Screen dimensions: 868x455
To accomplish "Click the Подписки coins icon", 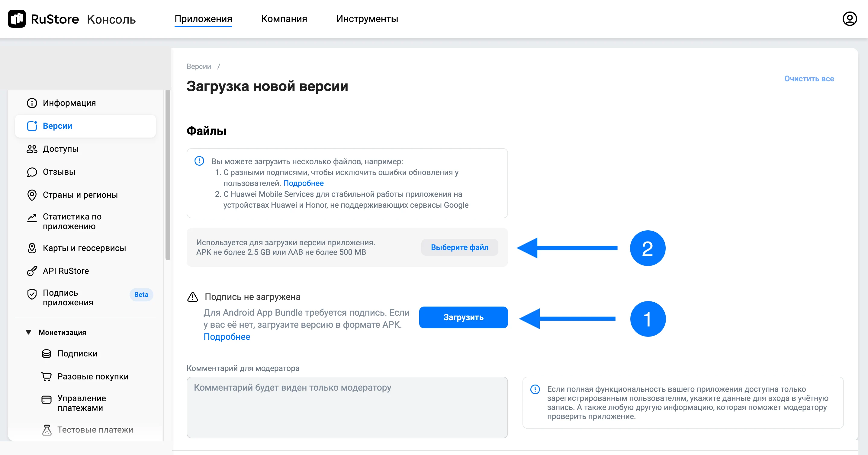I will pos(47,353).
